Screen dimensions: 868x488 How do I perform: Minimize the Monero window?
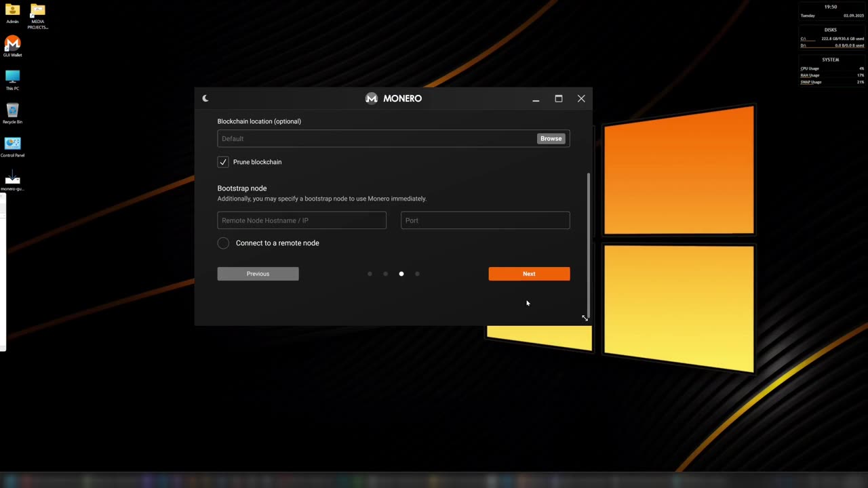pos(536,99)
